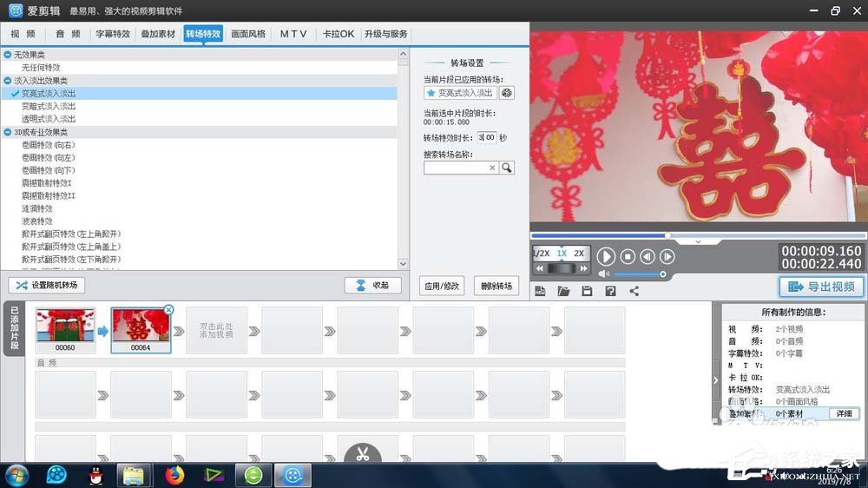Remove the 00064 clip with its X
The height and width of the screenshot is (488, 868).
(169, 310)
